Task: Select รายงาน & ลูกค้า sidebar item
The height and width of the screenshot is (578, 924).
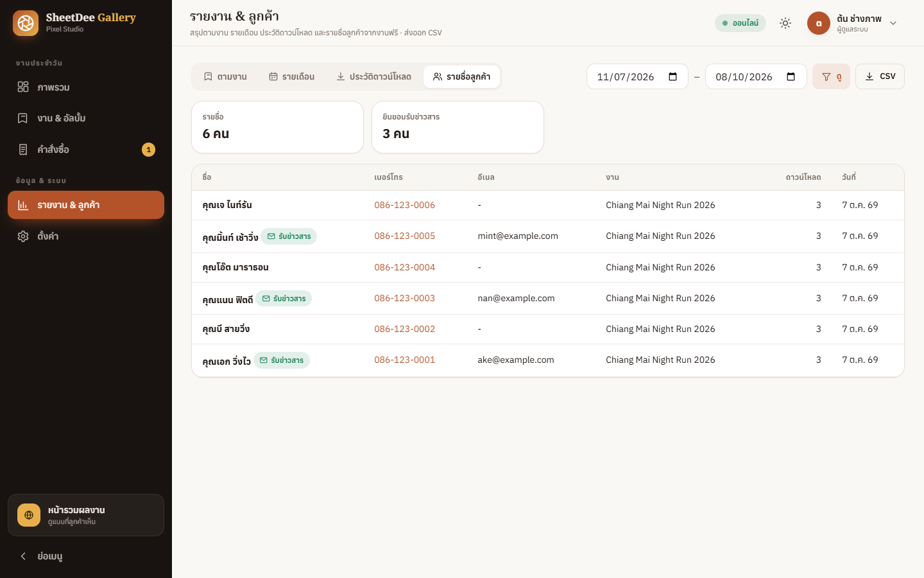Action: 86,205
